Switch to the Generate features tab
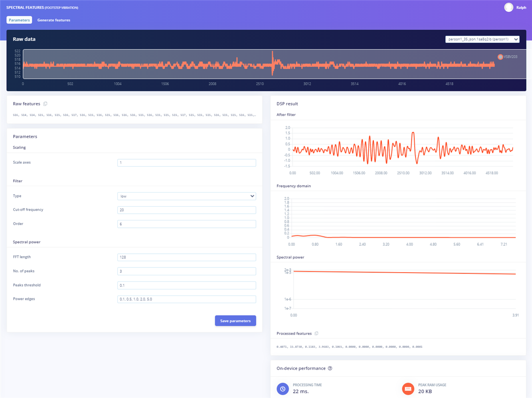 pos(54,20)
